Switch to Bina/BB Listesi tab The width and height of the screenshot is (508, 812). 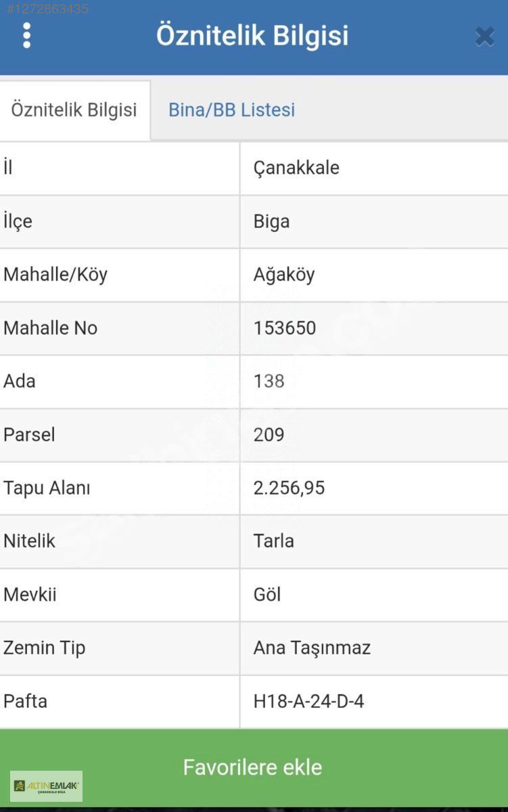tap(231, 110)
